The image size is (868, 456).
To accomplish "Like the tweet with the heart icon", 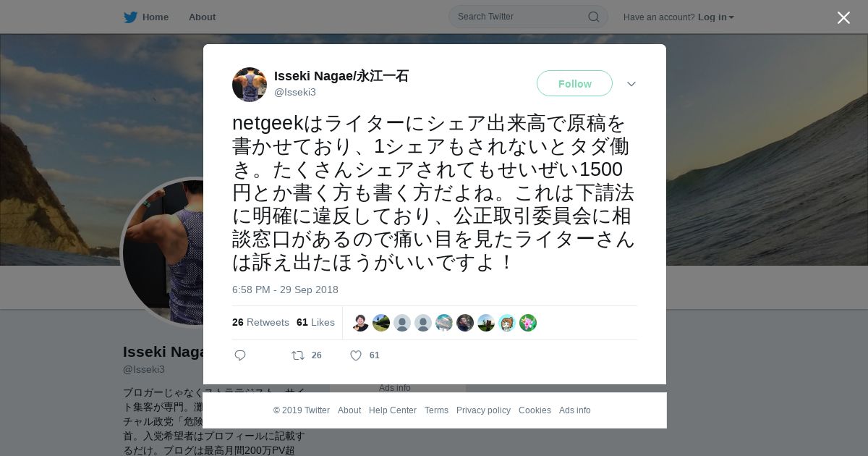I will 356,355.
